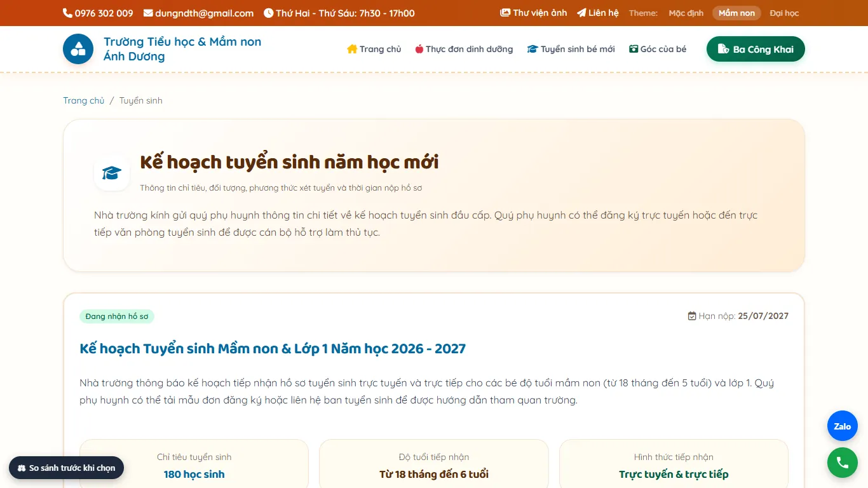
Task: Go to Tuyển sinh bé mới
Action: [x=571, y=49]
